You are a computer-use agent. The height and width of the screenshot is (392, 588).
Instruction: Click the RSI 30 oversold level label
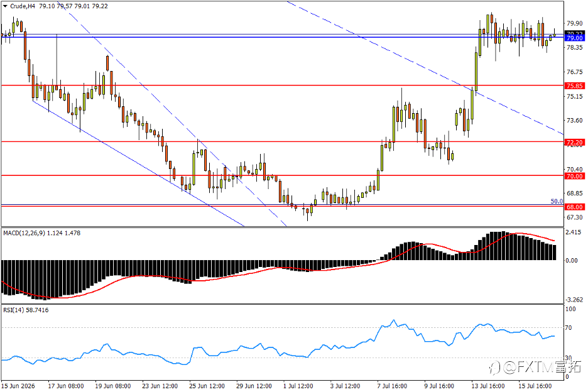(x=569, y=358)
